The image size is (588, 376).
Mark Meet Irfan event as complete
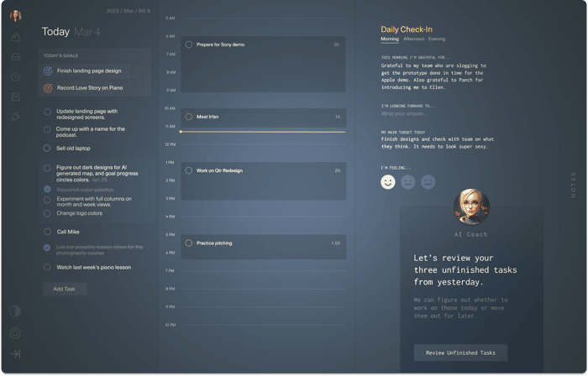[189, 117]
